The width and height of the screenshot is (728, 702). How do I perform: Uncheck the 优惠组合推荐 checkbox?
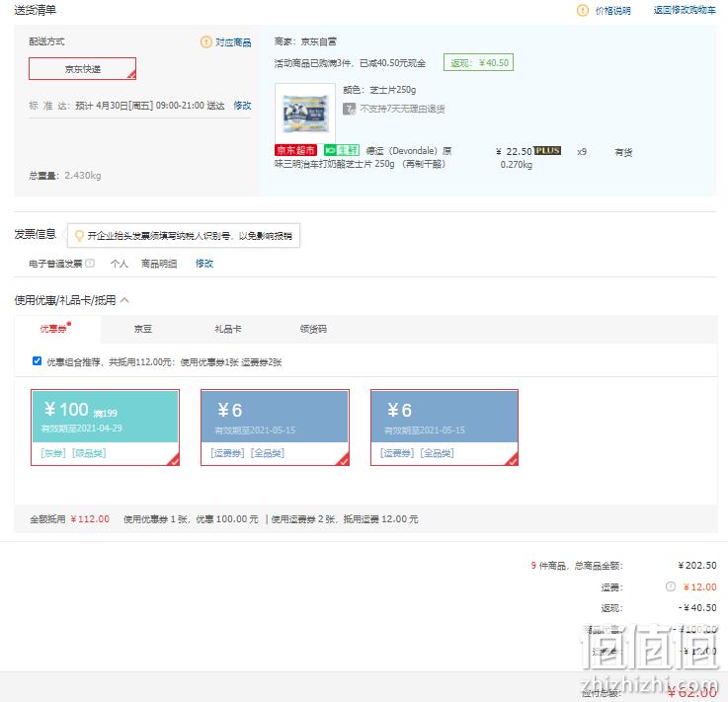coord(38,361)
